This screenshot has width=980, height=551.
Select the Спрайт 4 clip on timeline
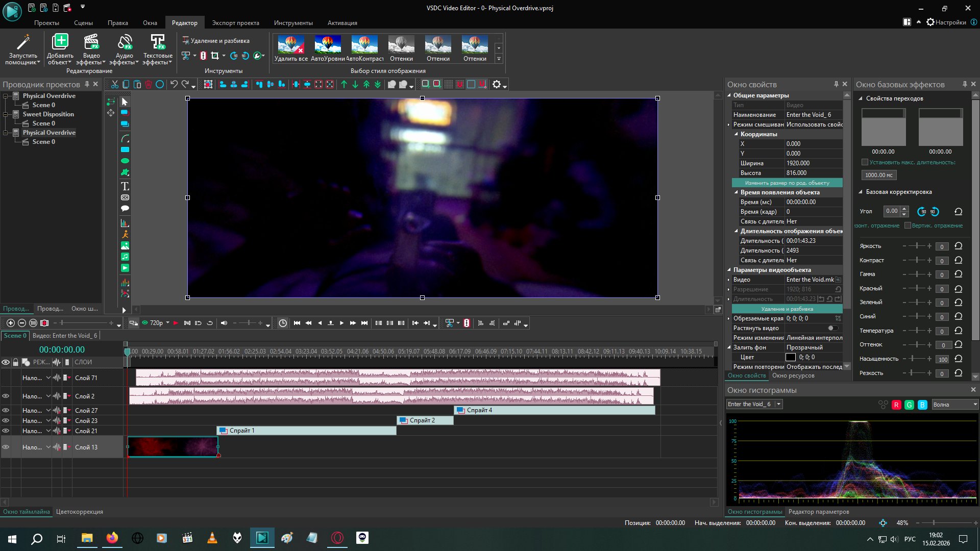[554, 410]
